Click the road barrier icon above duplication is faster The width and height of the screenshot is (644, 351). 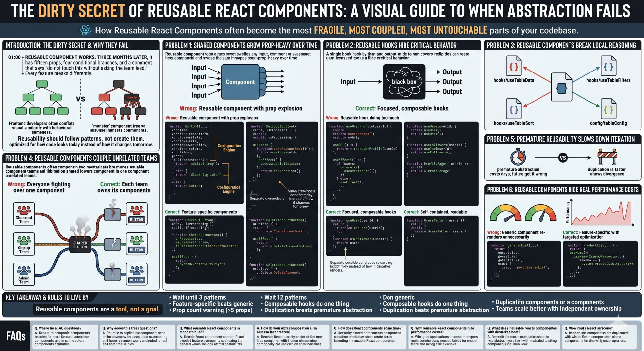click(x=607, y=157)
